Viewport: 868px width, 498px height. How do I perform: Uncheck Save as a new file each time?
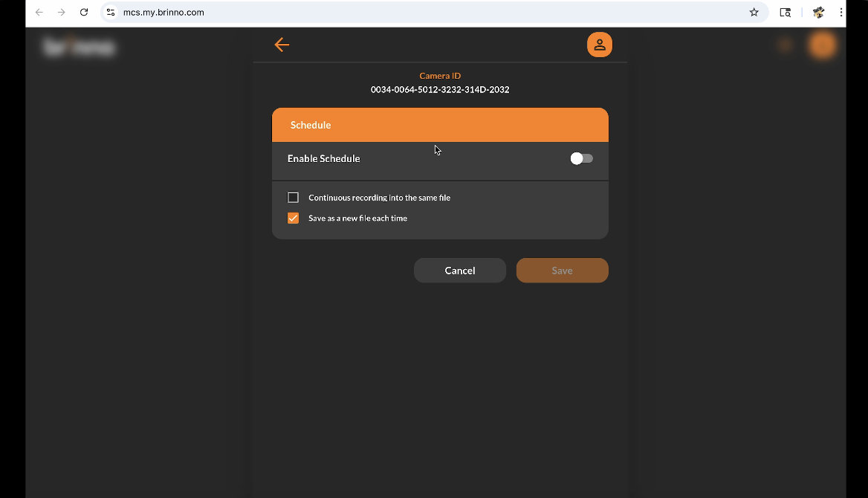coord(293,219)
